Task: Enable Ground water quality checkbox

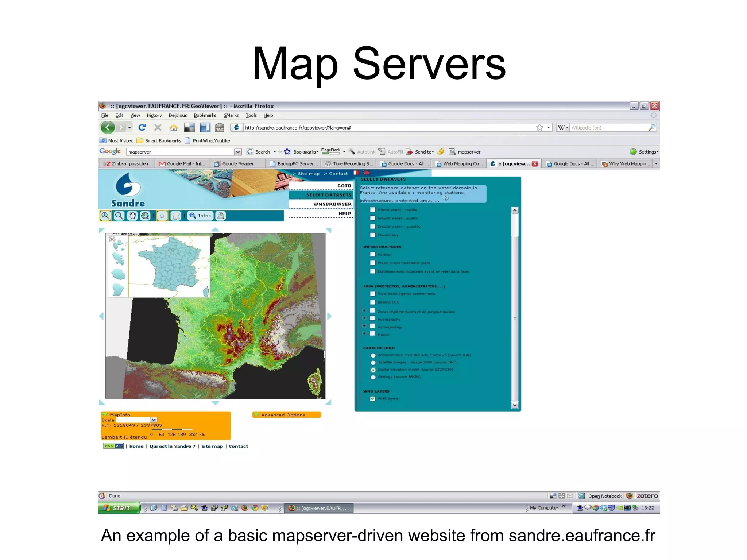Action: (372, 218)
